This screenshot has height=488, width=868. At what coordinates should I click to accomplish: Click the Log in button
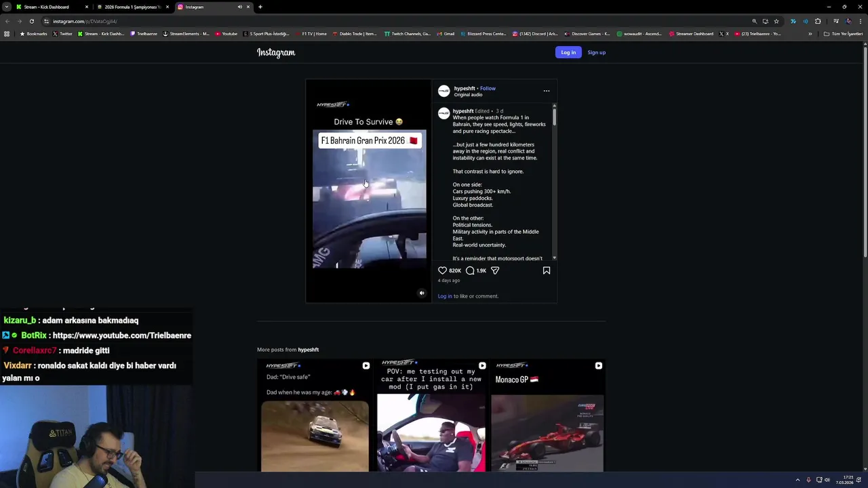tap(568, 52)
